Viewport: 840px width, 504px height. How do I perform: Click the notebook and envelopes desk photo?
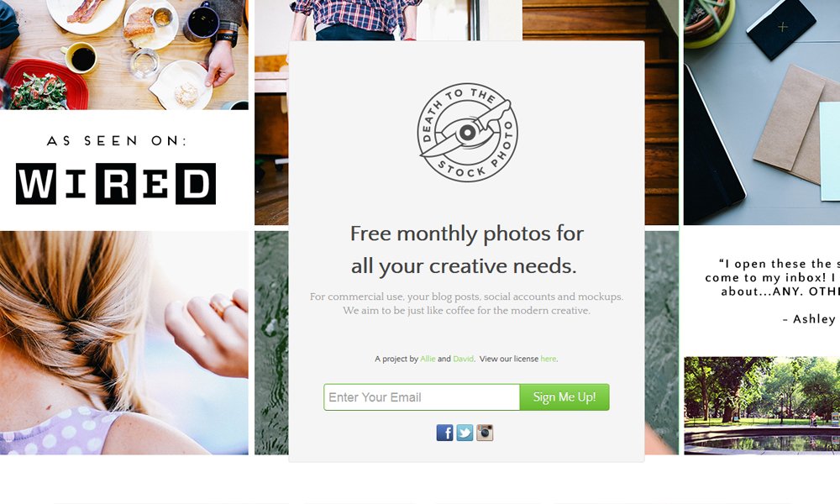click(762, 113)
